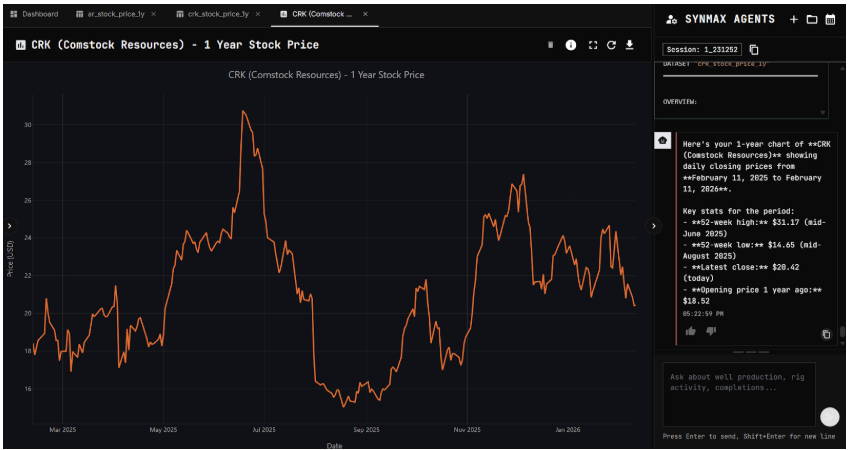
Task: Give thumbs down to the agent response
Action: pyautogui.click(x=711, y=331)
